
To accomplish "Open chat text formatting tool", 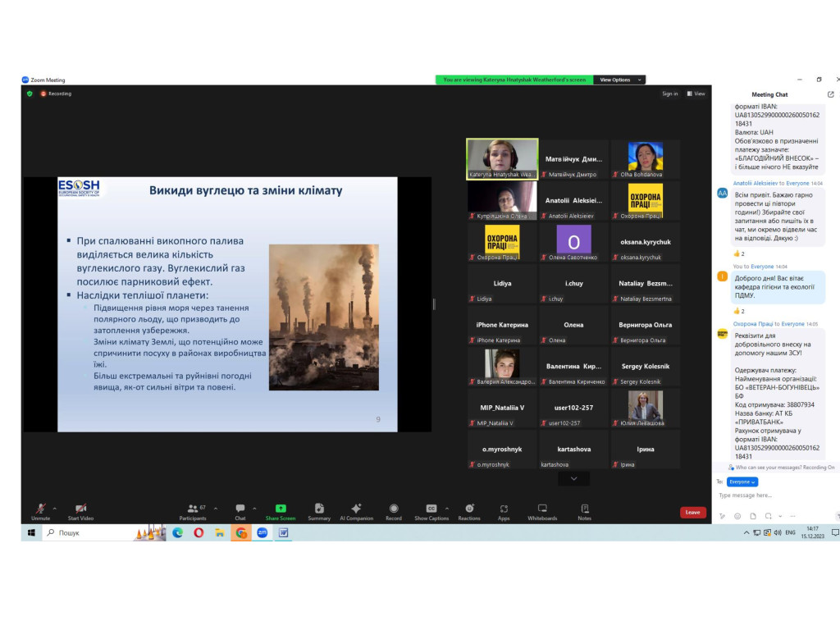I will point(722,516).
